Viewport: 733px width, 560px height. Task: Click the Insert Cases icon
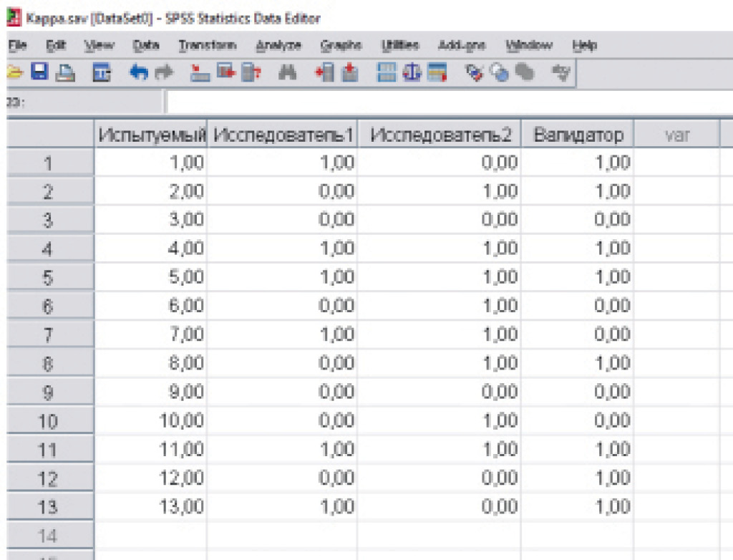coord(324,72)
